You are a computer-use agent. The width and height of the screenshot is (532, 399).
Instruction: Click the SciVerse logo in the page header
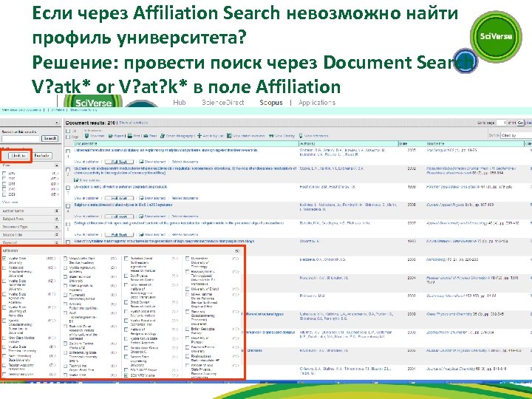pyautogui.click(x=93, y=102)
